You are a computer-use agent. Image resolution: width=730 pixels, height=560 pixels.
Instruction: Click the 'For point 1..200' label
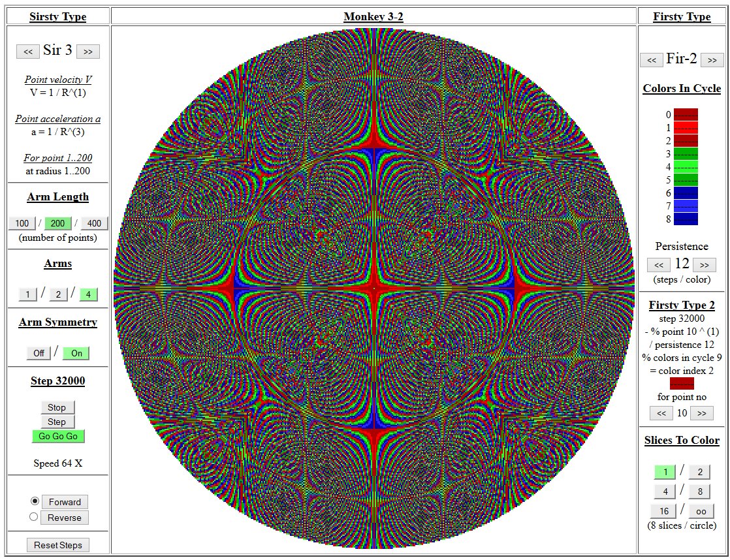[x=58, y=158]
